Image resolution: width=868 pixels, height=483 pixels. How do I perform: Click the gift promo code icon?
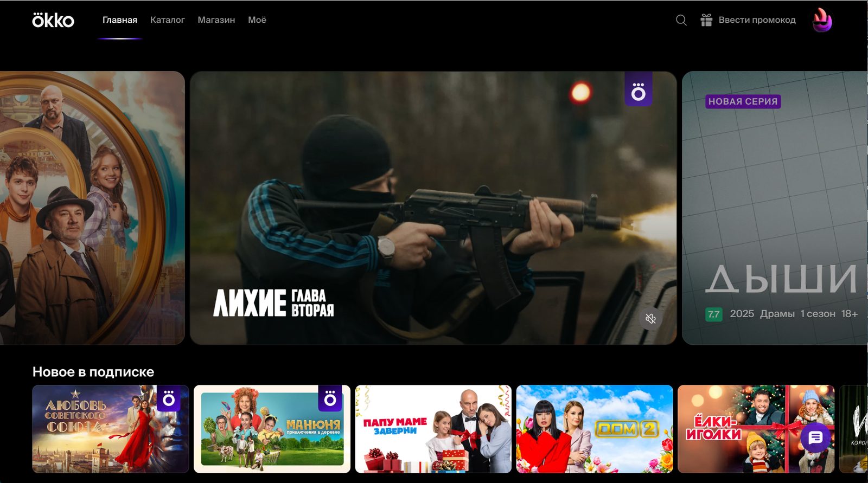pyautogui.click(x=706, y=20)
